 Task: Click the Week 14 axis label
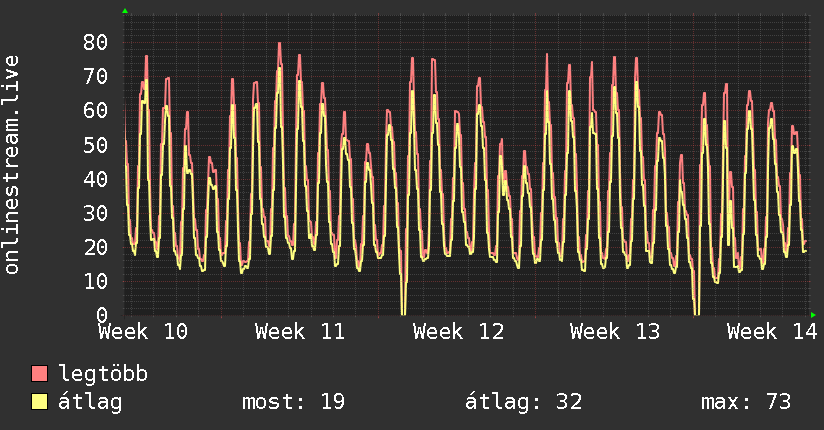[772, 332]
